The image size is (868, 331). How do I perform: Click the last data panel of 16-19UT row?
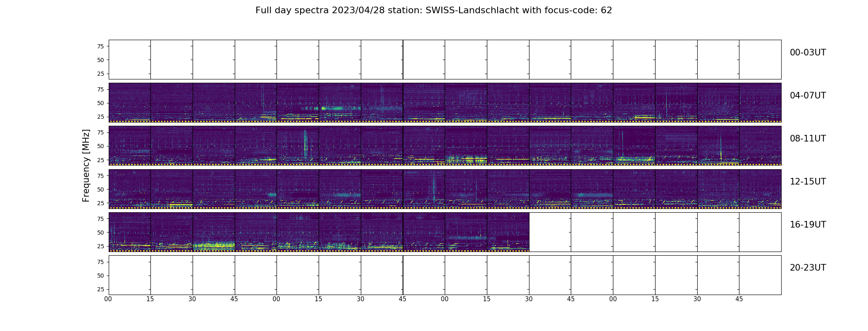(508, 232)
